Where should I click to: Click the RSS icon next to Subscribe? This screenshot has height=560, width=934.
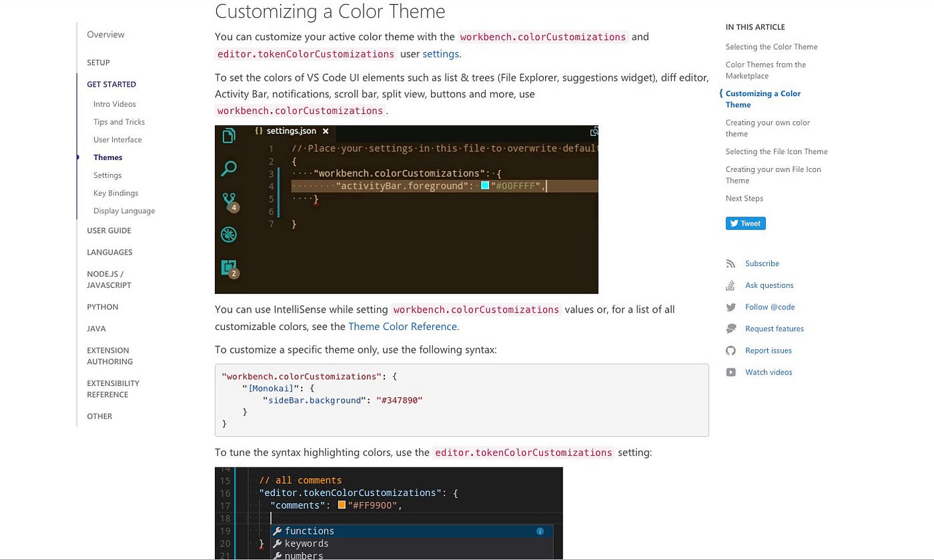[731, 263]
